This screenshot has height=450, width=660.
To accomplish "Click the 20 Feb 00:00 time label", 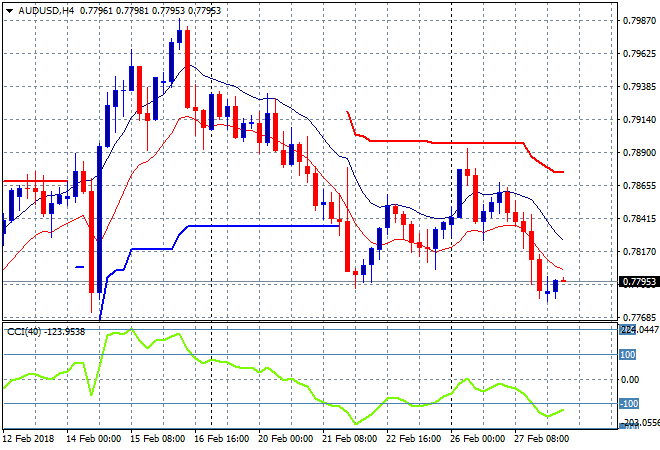I will click(285, 439).
